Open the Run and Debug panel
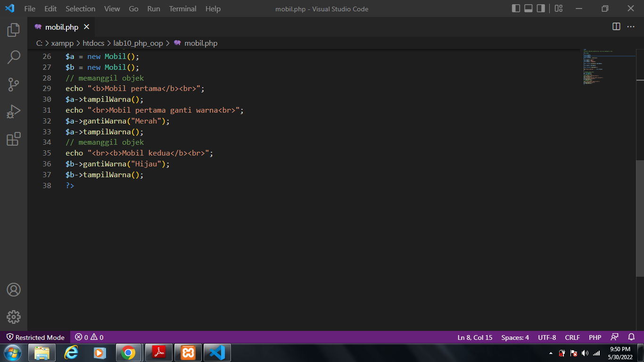 (13, 111)
